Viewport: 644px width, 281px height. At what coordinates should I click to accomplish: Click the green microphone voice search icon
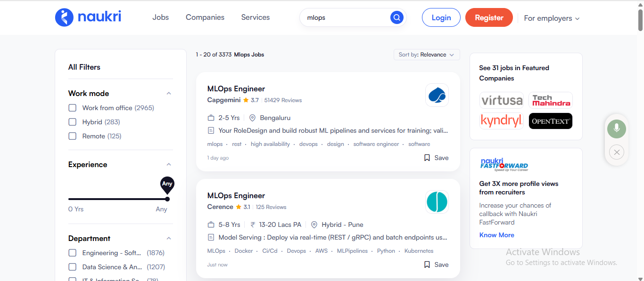click(x=616, y=128)
